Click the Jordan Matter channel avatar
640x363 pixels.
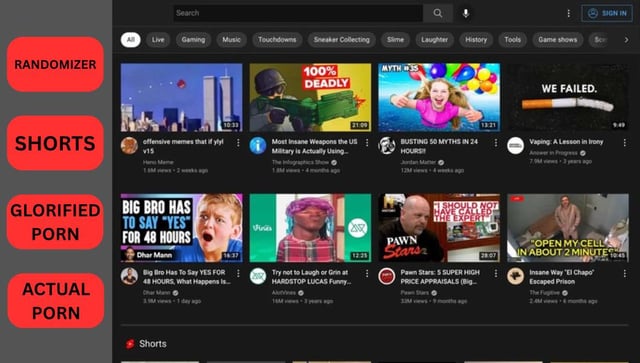coord(387,146)
